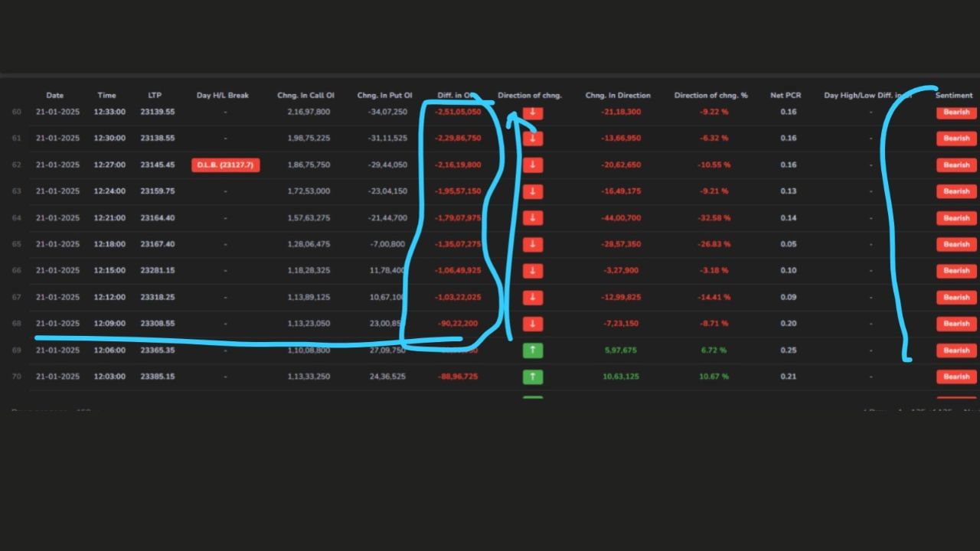The width and height of the screenshot is (980, 551).
Task: Click the put OI value 24,36,525
Action: point(387,377)
